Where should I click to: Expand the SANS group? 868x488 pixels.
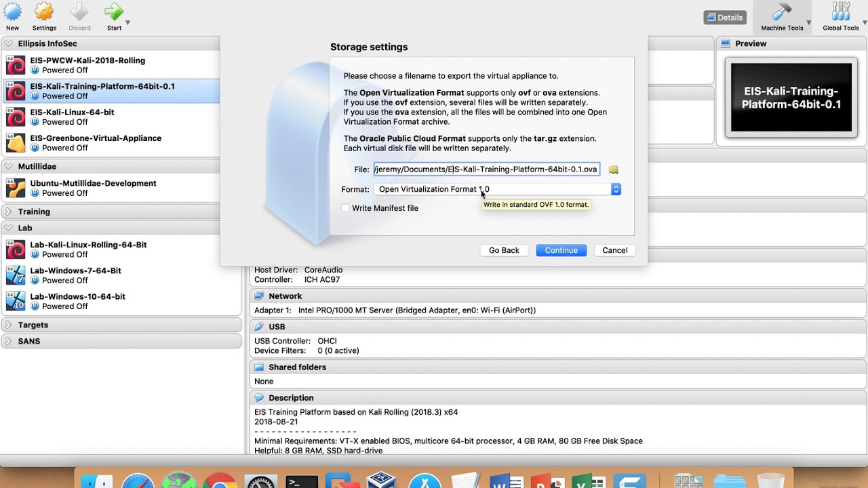(9, 341)
